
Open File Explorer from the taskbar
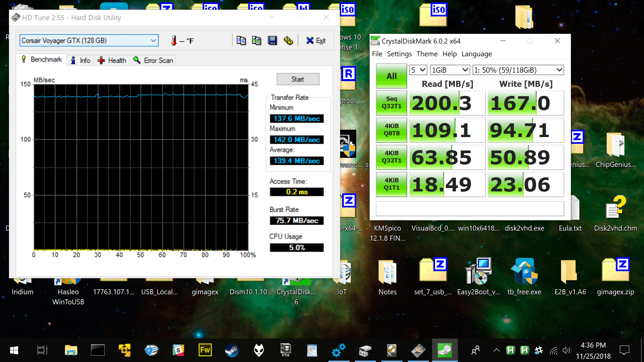coord(71,351)
